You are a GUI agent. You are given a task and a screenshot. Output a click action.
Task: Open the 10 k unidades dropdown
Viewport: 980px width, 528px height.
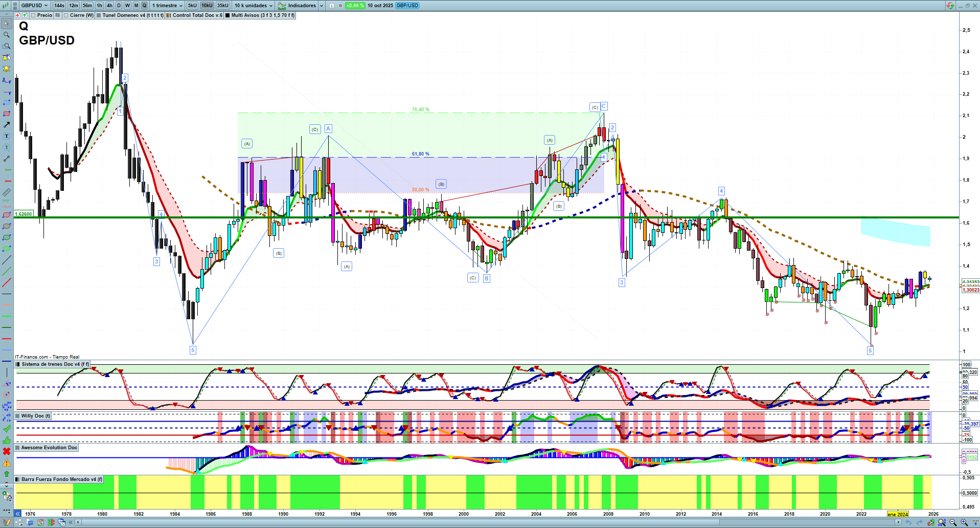[254, 6]
